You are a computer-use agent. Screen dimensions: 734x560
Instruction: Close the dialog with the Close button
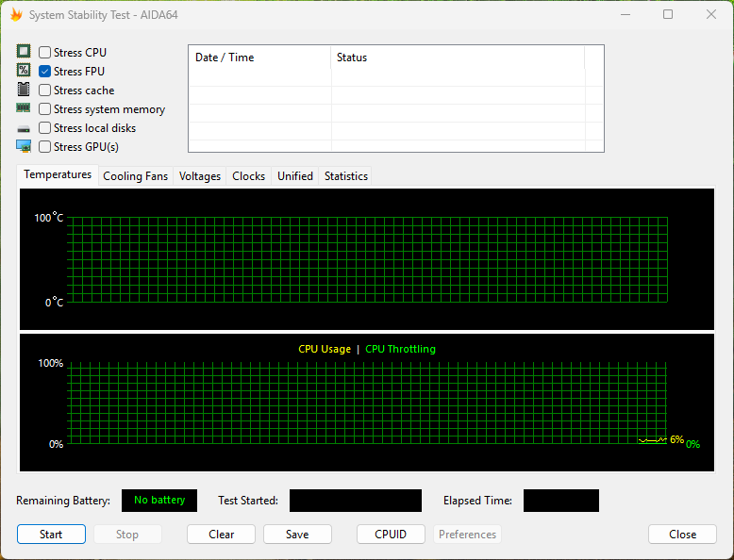[x=682, y=535]
